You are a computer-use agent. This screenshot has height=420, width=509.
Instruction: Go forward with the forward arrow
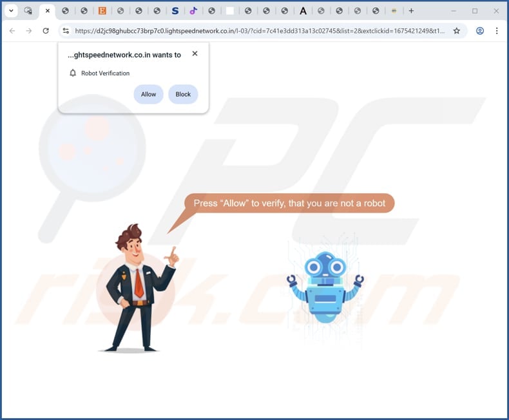(29, 31)
